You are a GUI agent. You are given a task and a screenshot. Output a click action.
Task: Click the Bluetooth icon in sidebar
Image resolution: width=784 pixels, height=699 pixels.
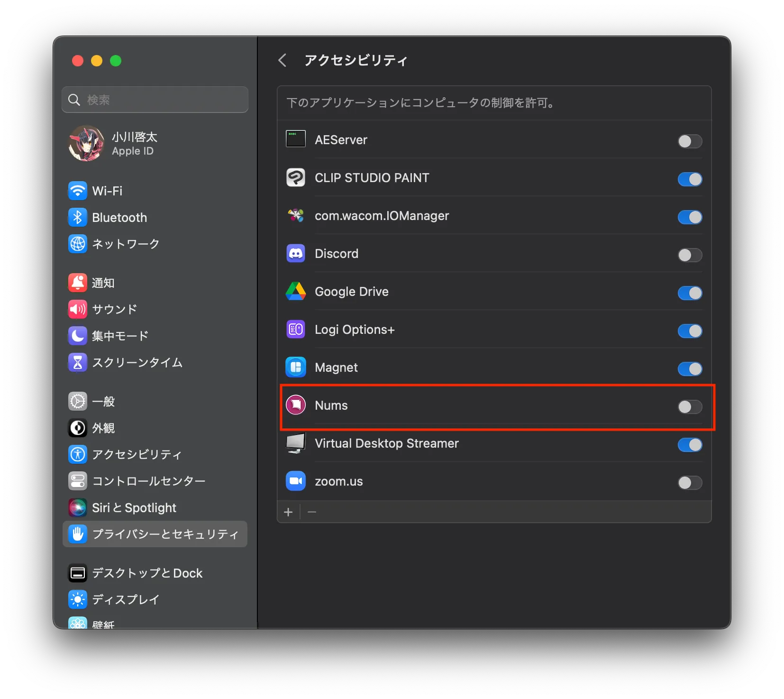pos(78,218)
